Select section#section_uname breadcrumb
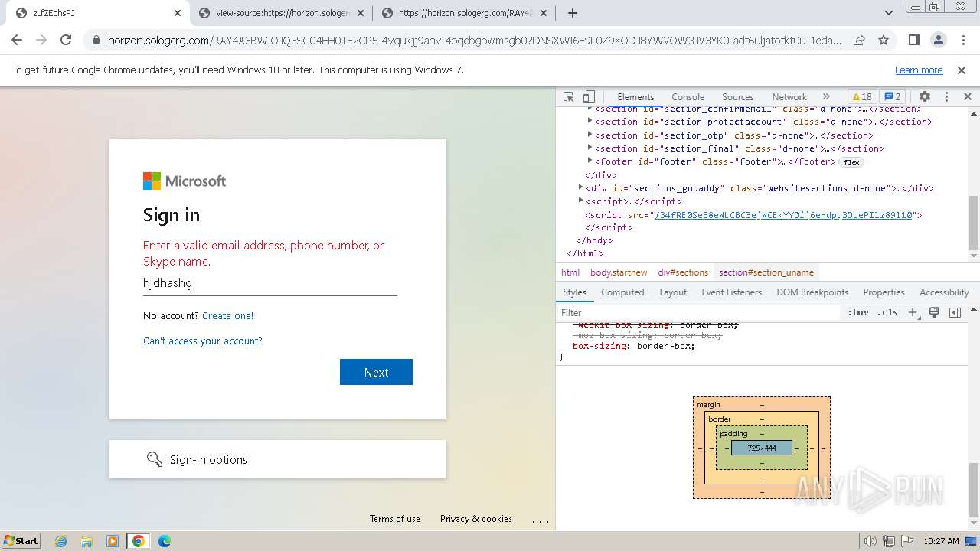The width and height of the screenshot is (980, 551). 766,272
